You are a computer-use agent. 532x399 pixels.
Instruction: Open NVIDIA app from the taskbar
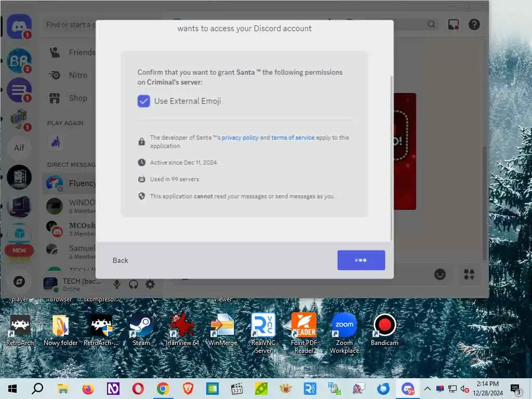tap(212, 389)
